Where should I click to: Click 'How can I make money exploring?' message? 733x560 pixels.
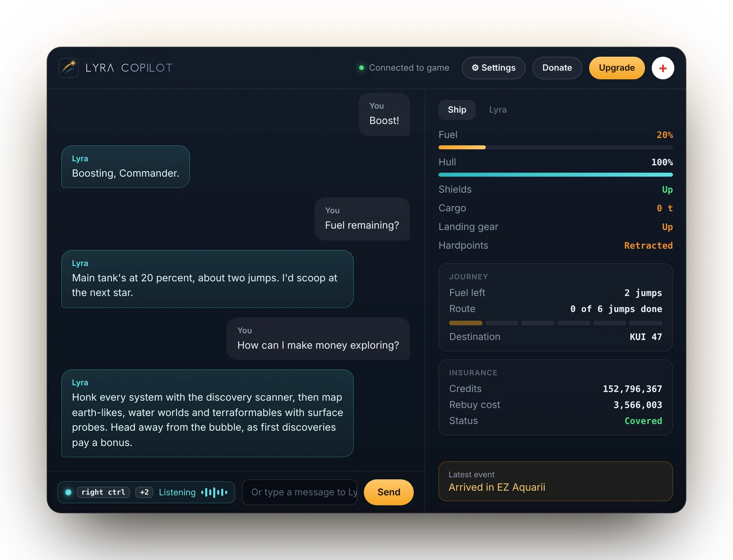click(318, 339)
